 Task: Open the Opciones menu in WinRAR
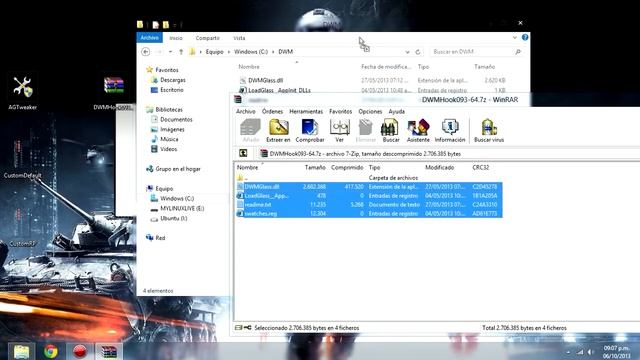[x=370, y=111]
